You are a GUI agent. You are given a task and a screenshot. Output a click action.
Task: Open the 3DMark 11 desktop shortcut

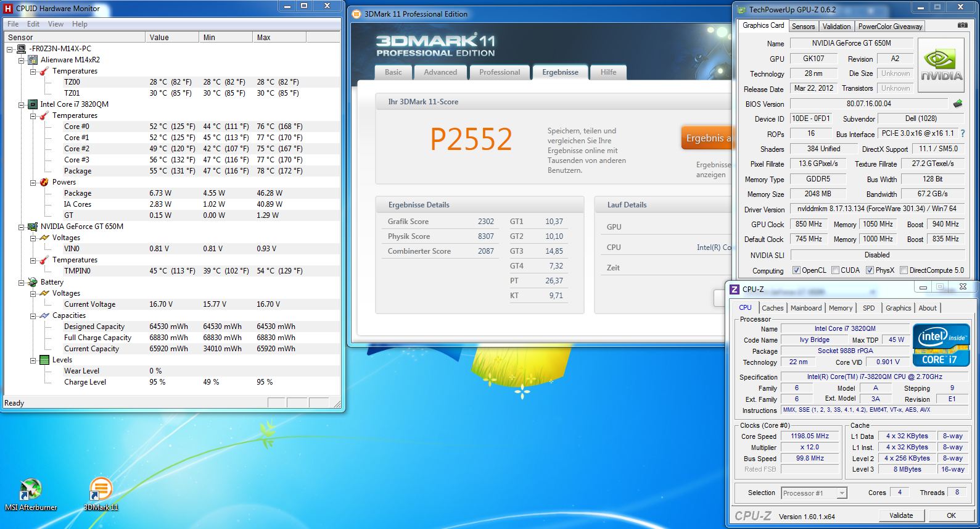[x=101, y=491]
